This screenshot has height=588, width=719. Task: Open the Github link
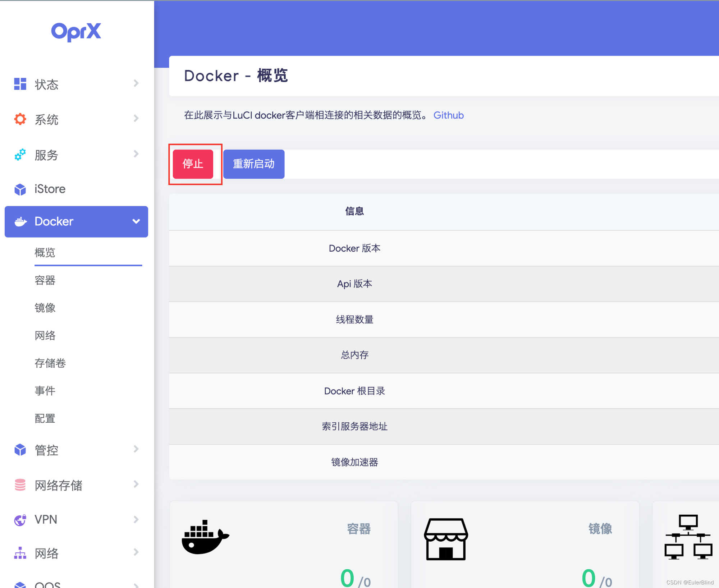(x=448, y=115)
